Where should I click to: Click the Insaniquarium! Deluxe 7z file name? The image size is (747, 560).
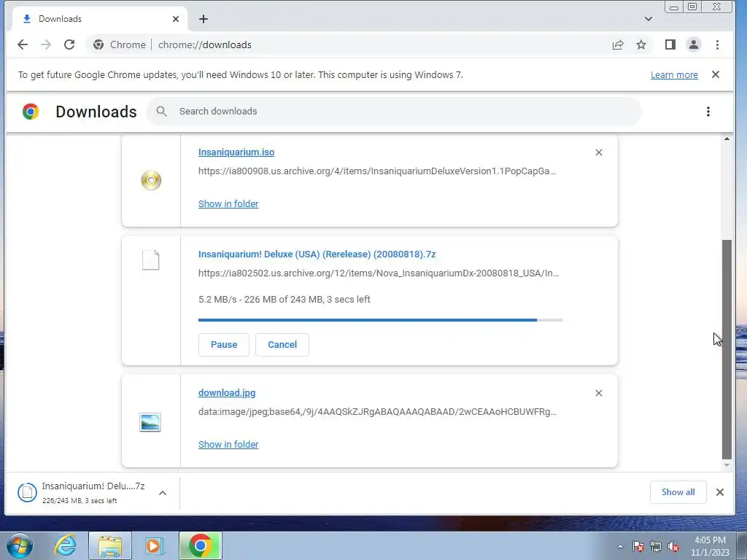[x=317, y=254]
